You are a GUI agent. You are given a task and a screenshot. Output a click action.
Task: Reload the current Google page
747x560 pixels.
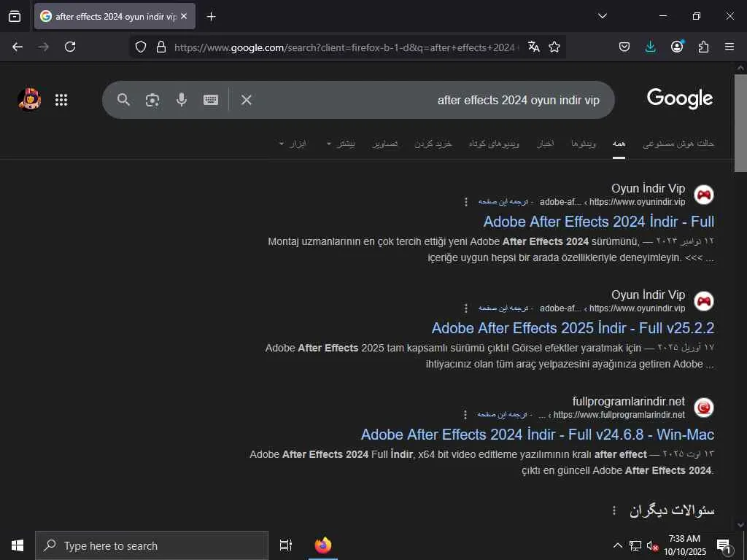(x=70, y=47)
